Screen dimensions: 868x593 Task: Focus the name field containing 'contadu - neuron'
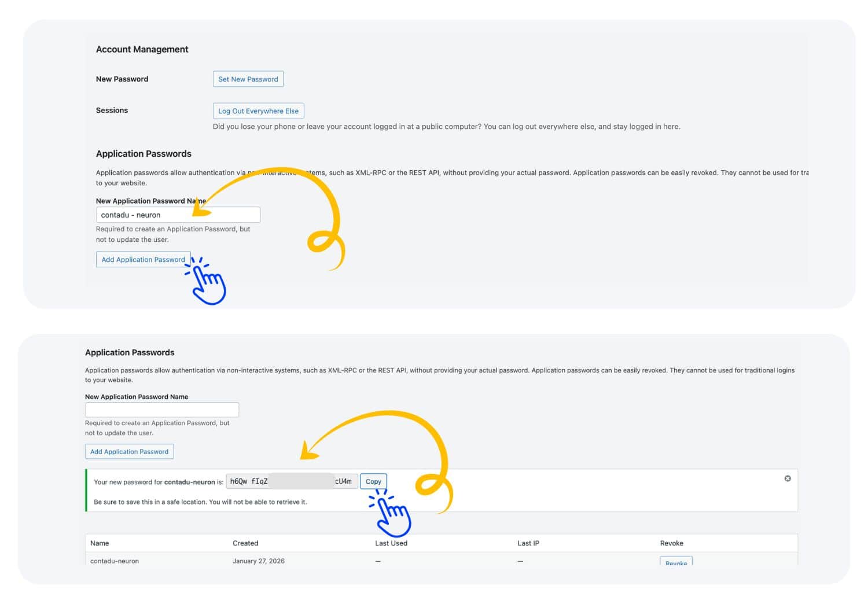(178, 215)
